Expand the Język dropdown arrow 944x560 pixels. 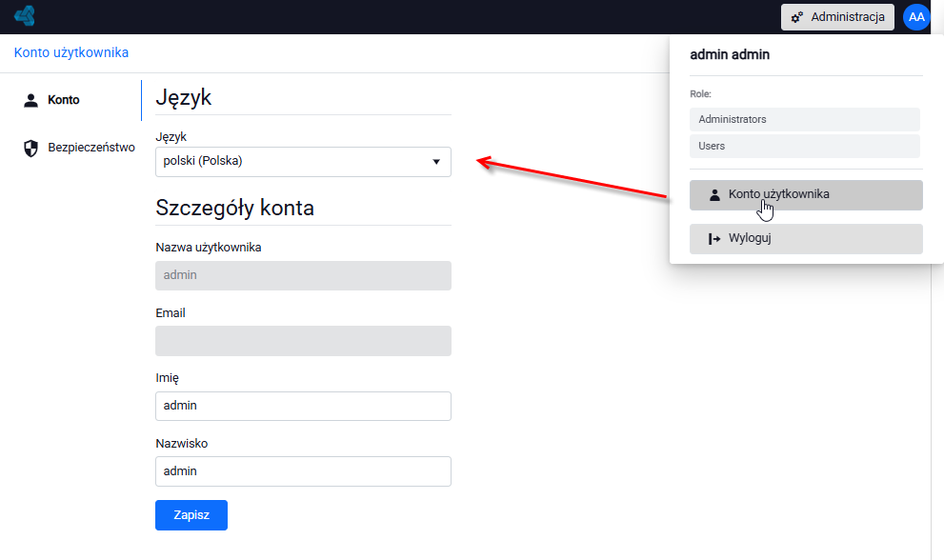click(436, 162)
